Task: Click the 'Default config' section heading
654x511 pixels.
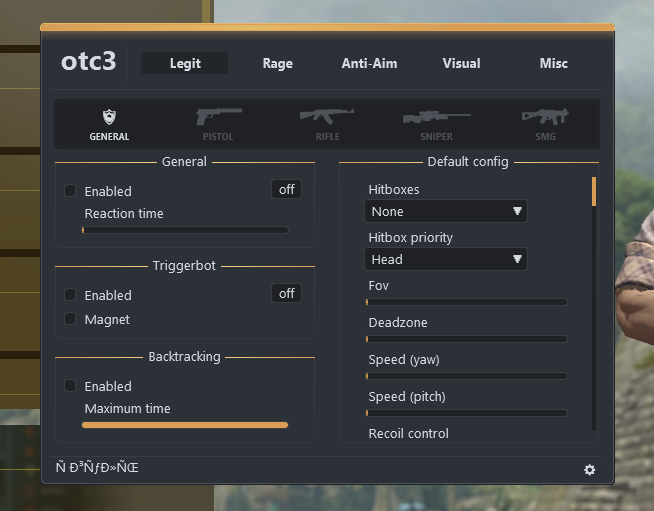Action: coord(468,161)
